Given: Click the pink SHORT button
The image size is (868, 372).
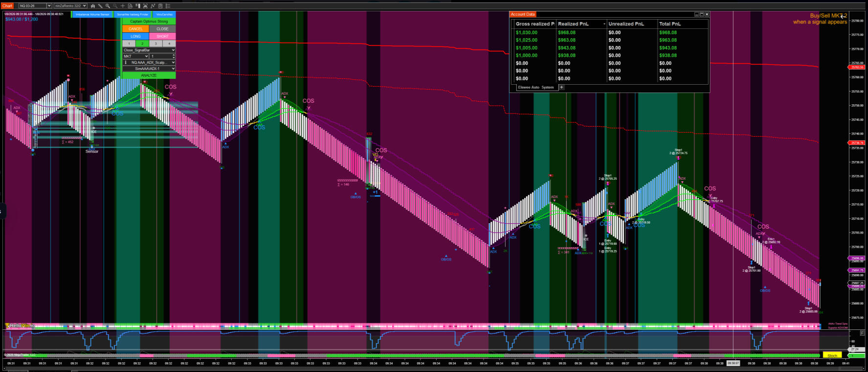Looking at the screenshot, I should click(x=162, y=36).
